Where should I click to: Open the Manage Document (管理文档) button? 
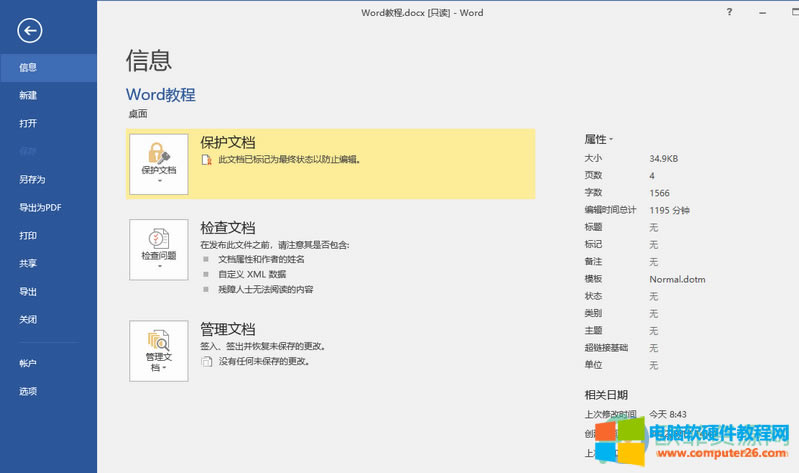coord(159,350)
